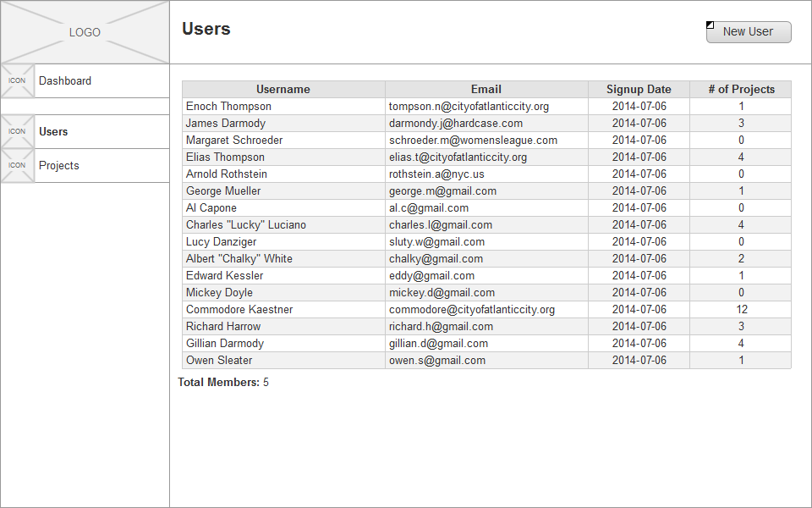Click email darmondy.j@hardcase.com

coord(456,124)
